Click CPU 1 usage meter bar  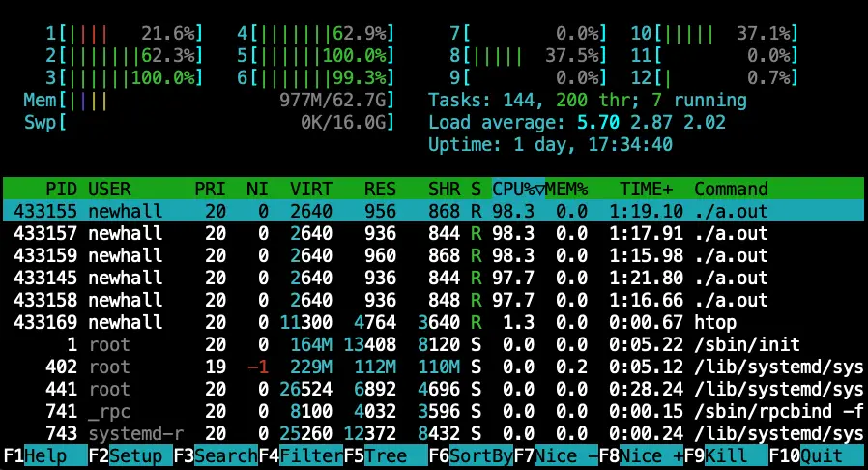[x=125, y=34]
